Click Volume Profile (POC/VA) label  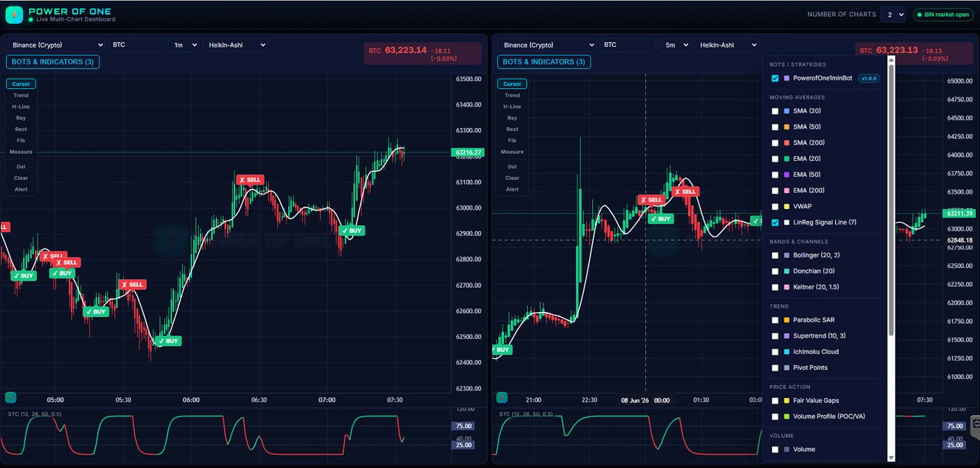[829, 417]
